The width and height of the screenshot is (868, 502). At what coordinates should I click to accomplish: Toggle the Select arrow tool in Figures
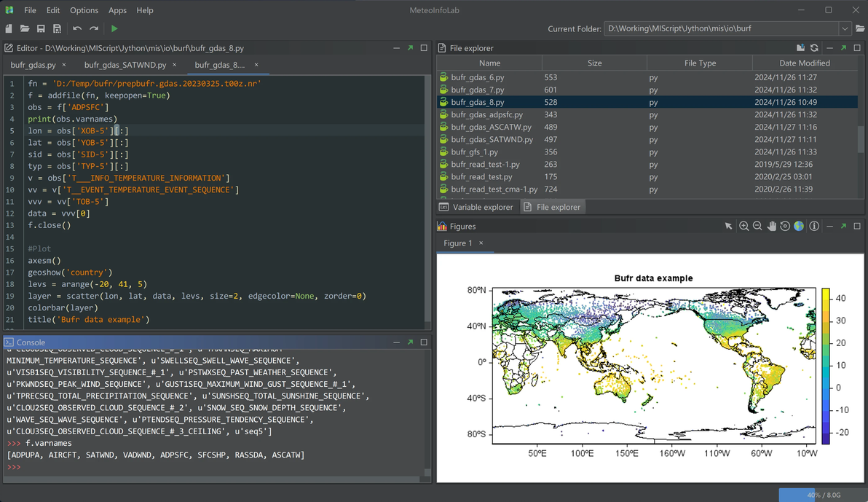click(x=728, y=227)
